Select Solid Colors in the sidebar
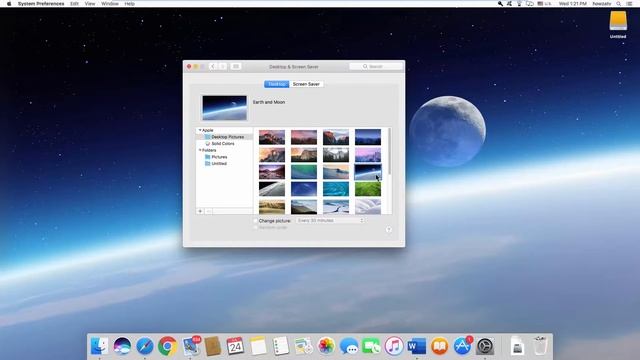The height and width of the screenshot is (360, 640). coord(224,144)
